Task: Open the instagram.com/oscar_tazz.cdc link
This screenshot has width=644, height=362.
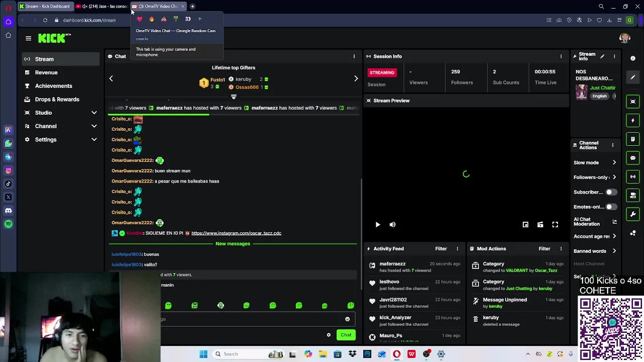Action: [236, 233]
